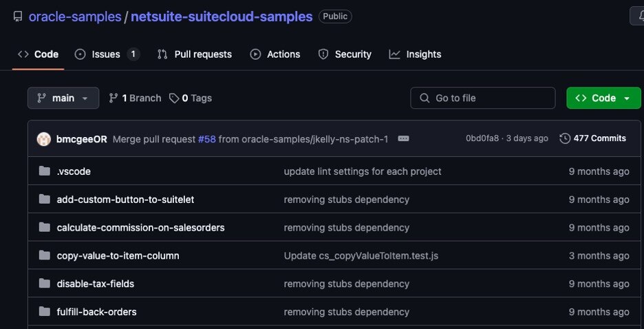Open the green Code dropdown button
This screenshot has height=329, width=644.
coord(603,98)
